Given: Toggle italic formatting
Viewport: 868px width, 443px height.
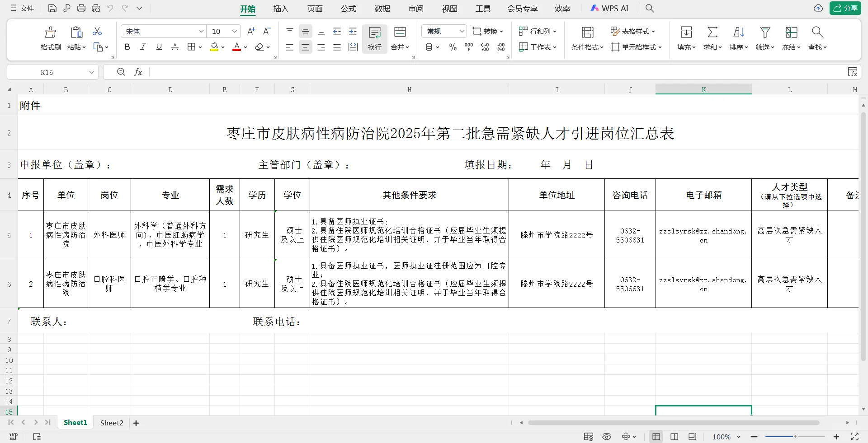Looking at the screenshot, I should (143, 47).
